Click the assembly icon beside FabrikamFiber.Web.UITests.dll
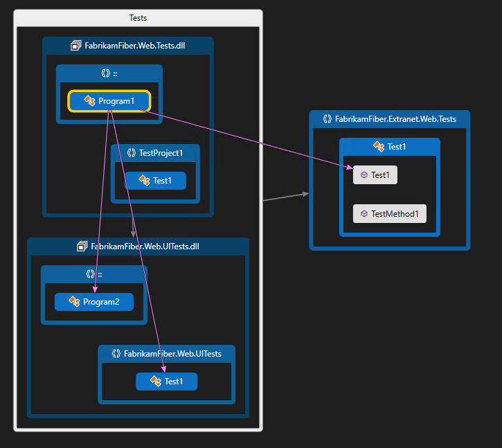 (x=82, y=247)
